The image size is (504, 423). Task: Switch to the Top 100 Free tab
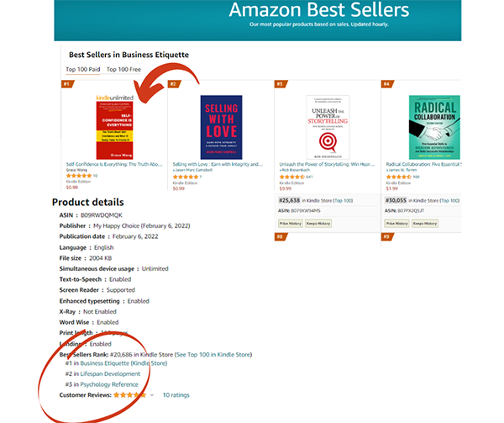pyautogui.click(x=123, y=69)
